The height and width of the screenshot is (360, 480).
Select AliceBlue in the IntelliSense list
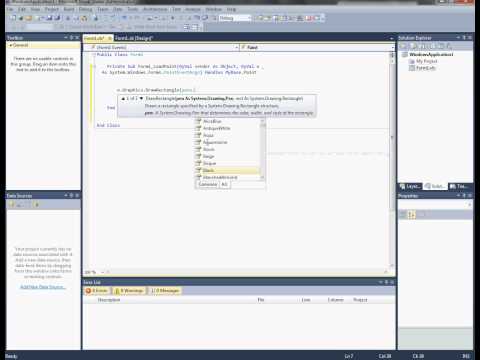227,121
